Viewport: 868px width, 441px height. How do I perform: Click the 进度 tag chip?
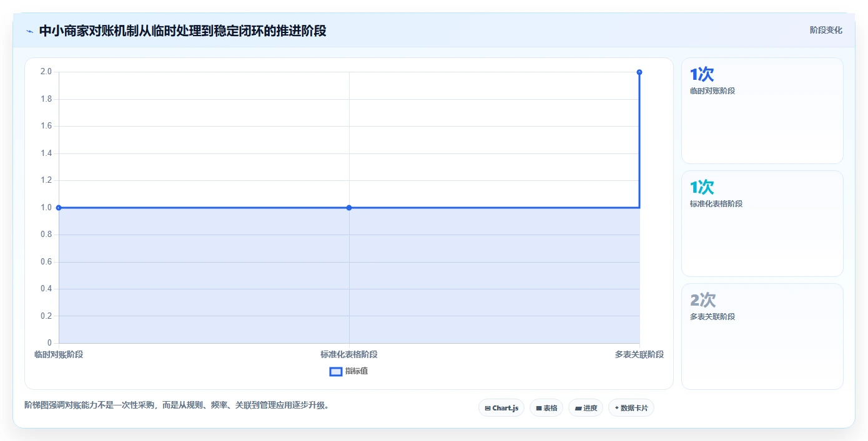(x=586, y=408)
